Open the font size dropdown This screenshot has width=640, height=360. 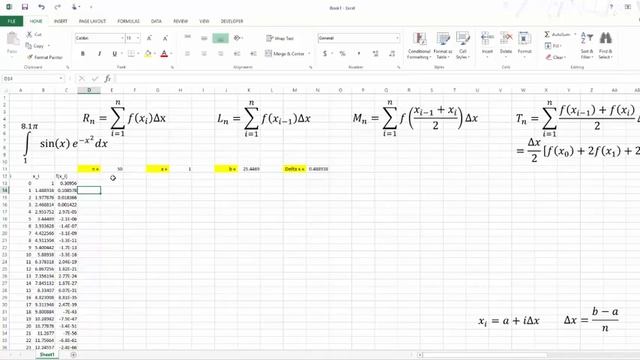point(138,38)
